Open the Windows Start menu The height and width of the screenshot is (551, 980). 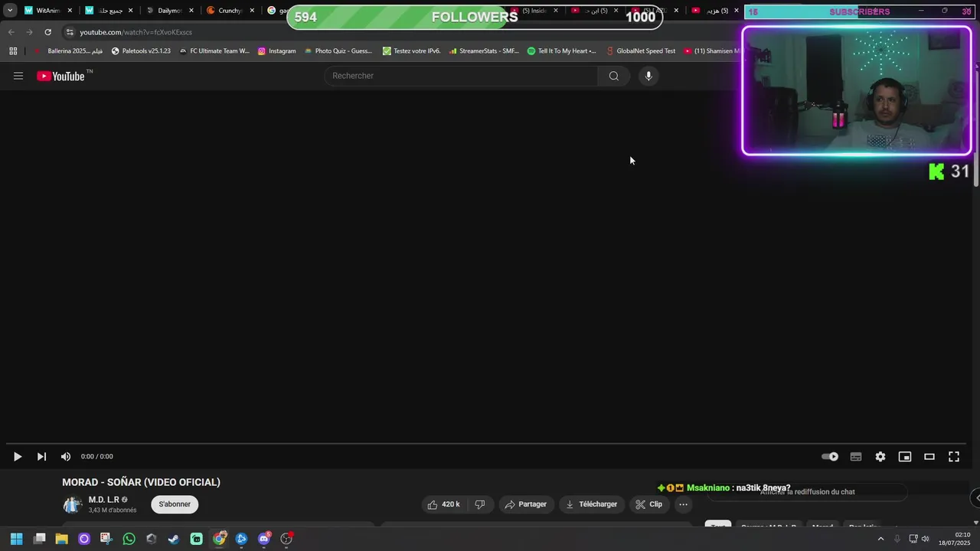coord(16,539)
